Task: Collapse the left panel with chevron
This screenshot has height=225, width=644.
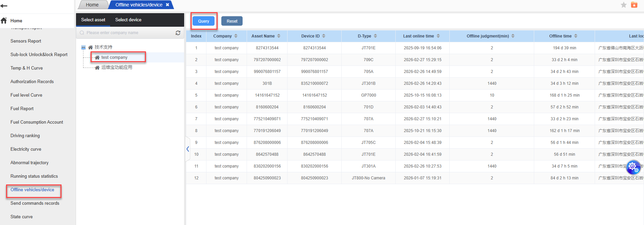Action: [x=188, y=149]
